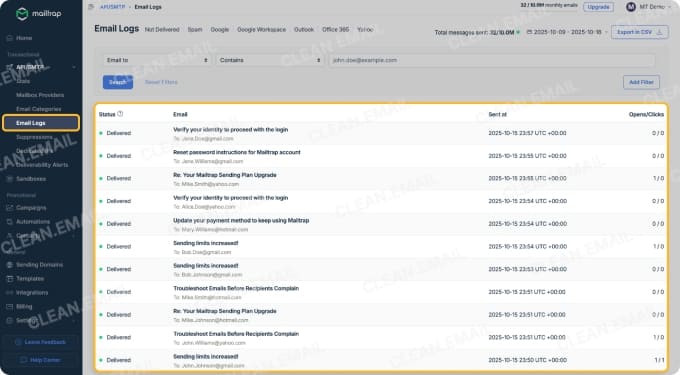Open the MT Demo account avatar
The width and height of the screenshot is (680, 375).
pos(631,7)
